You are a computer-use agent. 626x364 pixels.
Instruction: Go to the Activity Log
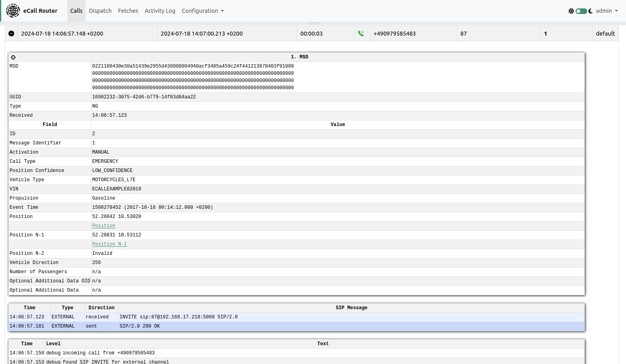click(160, 11)
